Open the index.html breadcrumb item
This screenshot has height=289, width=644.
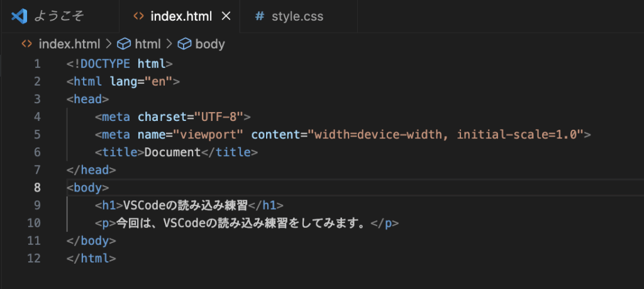point(69,43)
